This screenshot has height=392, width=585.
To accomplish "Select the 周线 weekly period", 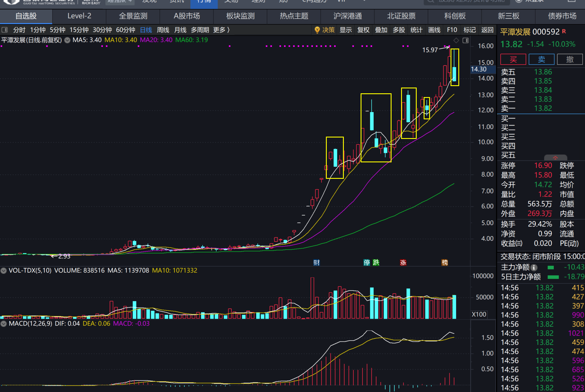I will tap(163, 30).
